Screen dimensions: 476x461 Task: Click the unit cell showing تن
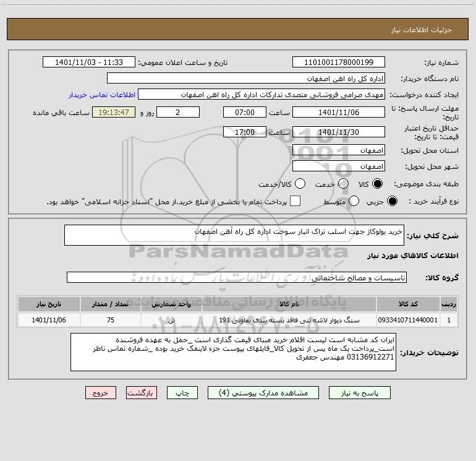point(171,320)
